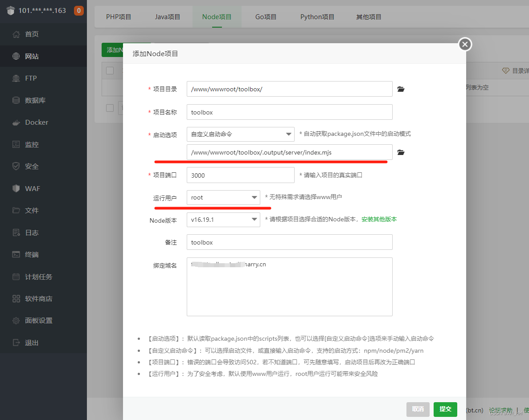Click the 自动获取package.json hint text
This screenshot has width=529, height=420.
[x=355, y=134]
